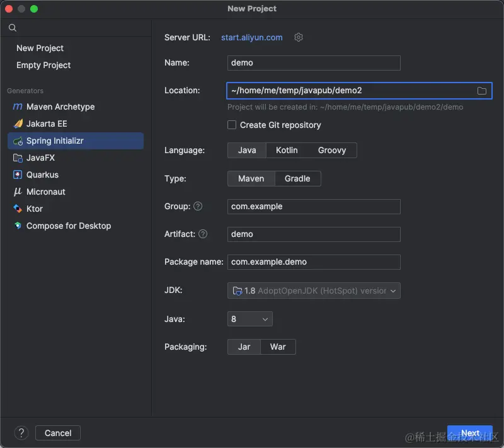Open start.aliyun.com server URL link
The height and width of the screenshot is (448, 504).
tap(251, 38)
